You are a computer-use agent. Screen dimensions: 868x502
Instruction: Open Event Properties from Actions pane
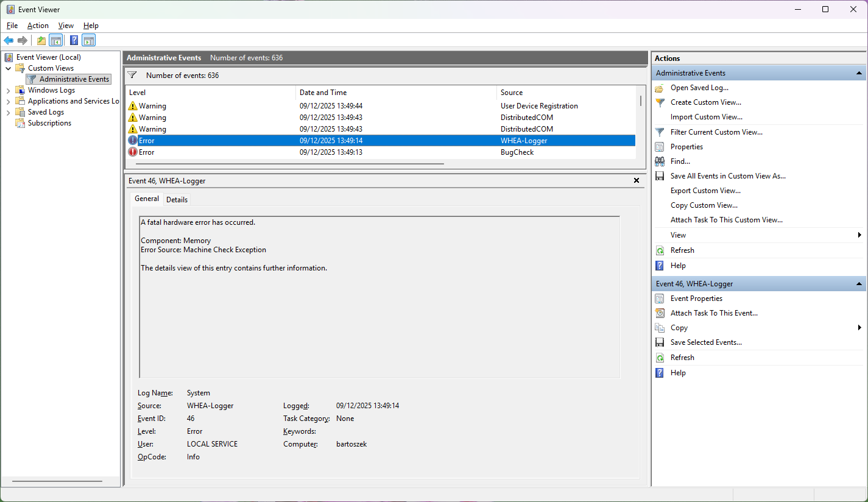click(696, 299)
